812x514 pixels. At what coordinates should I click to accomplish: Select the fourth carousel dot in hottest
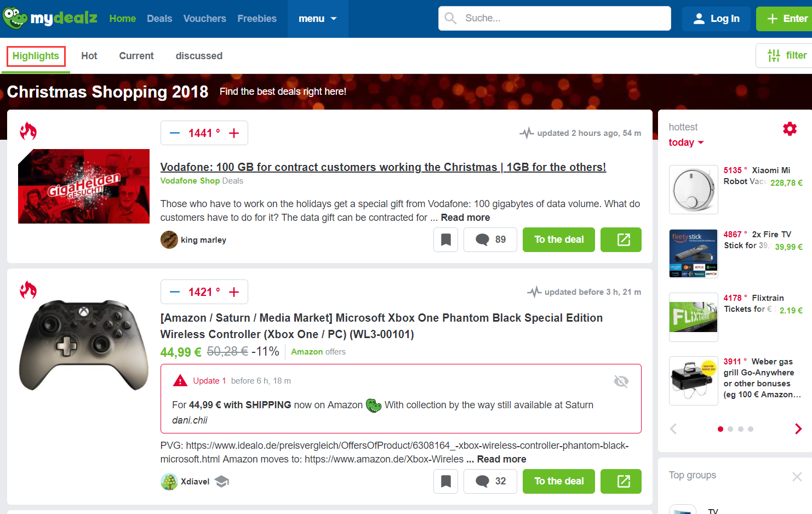click(x=751, y=429)
